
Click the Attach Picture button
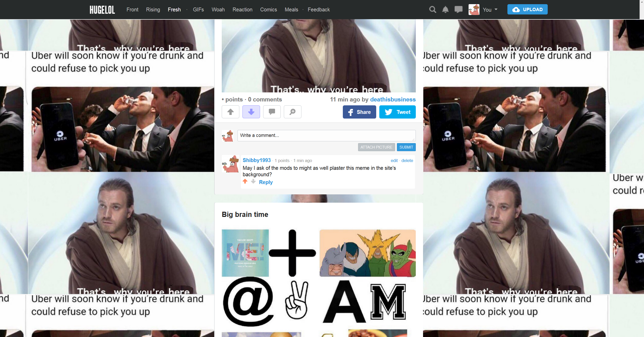(376, 147)
